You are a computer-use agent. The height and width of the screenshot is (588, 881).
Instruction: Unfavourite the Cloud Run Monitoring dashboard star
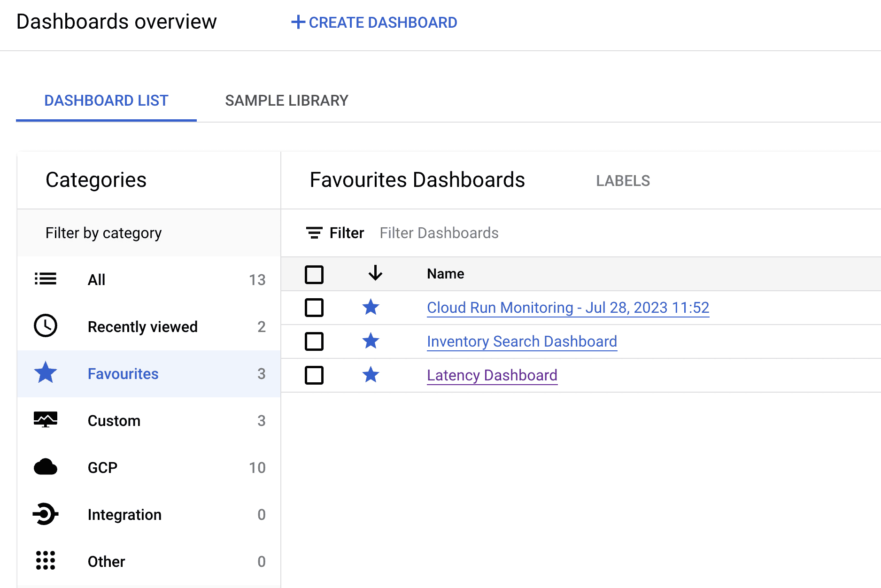click(371, 307)
